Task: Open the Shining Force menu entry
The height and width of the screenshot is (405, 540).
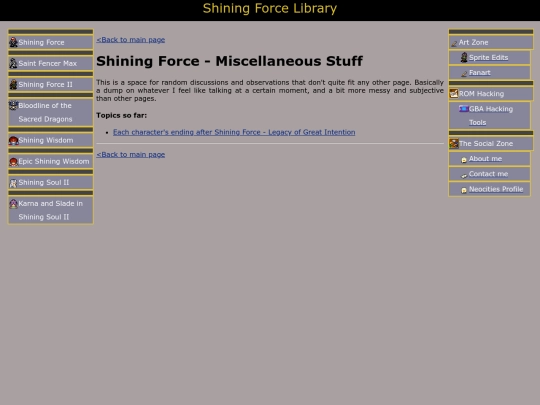Action: tap(51, 42)
